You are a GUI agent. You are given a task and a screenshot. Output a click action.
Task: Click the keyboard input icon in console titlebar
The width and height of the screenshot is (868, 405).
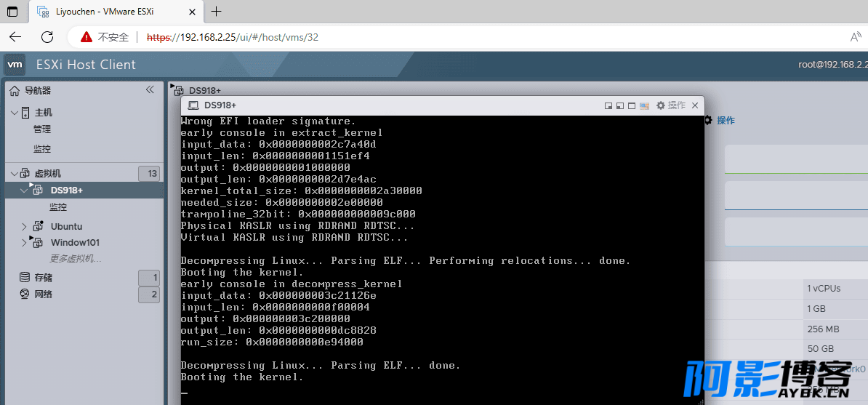(644, 106)
